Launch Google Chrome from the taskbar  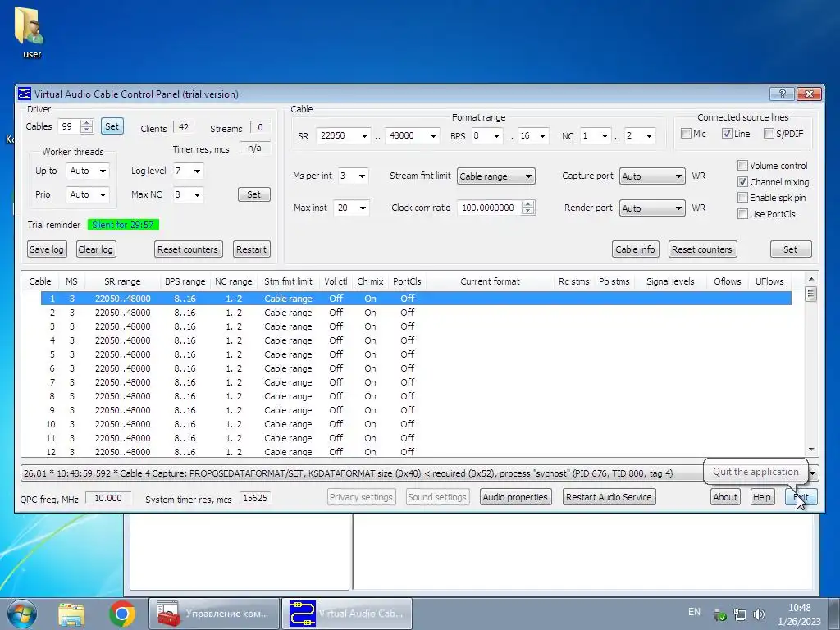click(121, 614)
